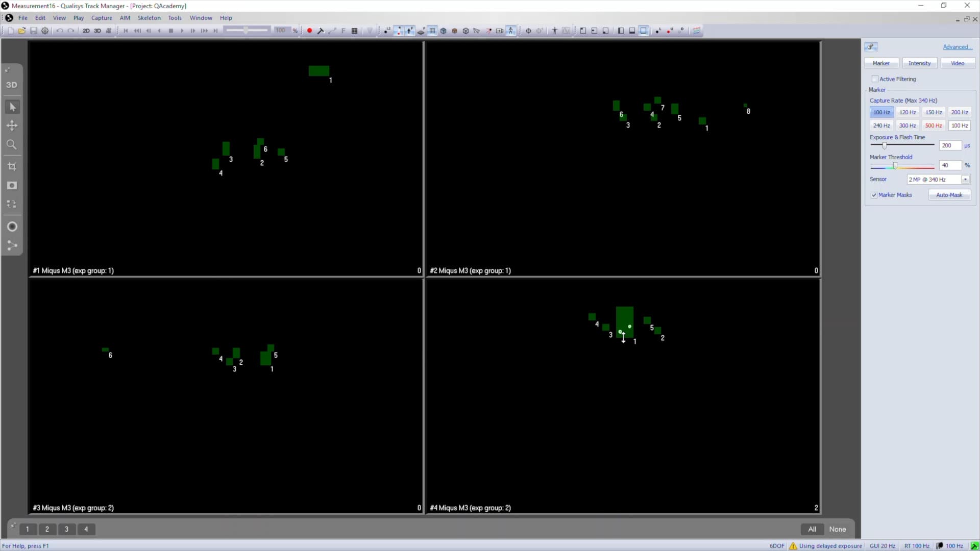Select the zoom magnifier tool
Viewport: 980px width, 551px height.
tap(12, 145)
